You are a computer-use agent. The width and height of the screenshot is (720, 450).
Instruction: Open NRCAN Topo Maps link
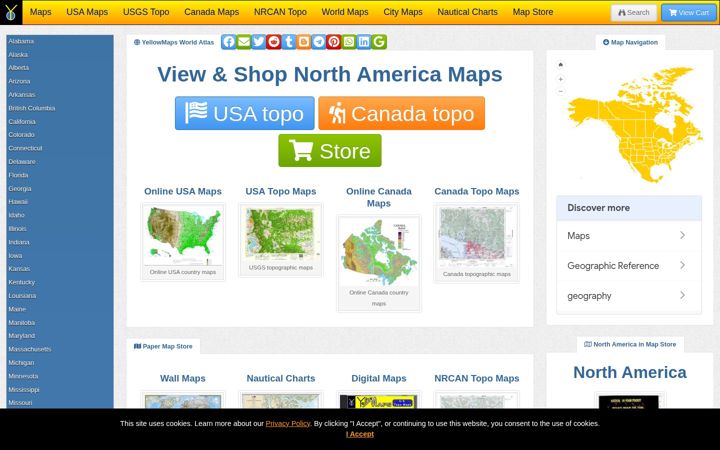[x=477, y=378]
